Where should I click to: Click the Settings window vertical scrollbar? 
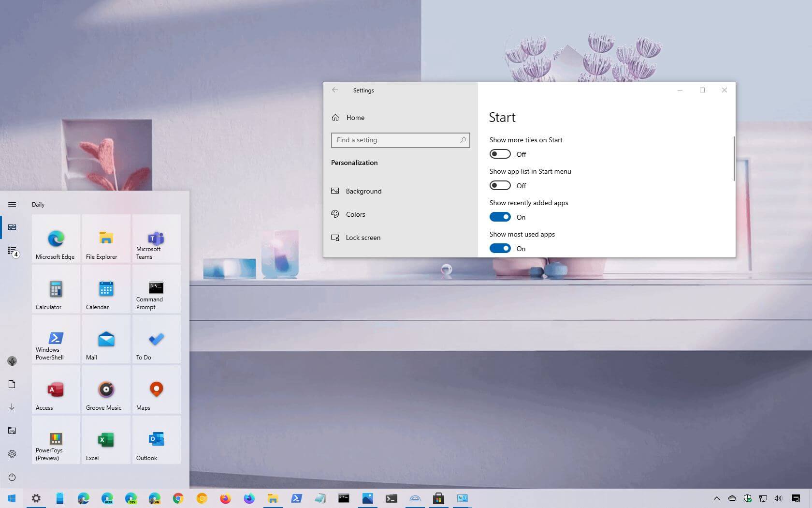pyautogui.click(x=734, y=159)
